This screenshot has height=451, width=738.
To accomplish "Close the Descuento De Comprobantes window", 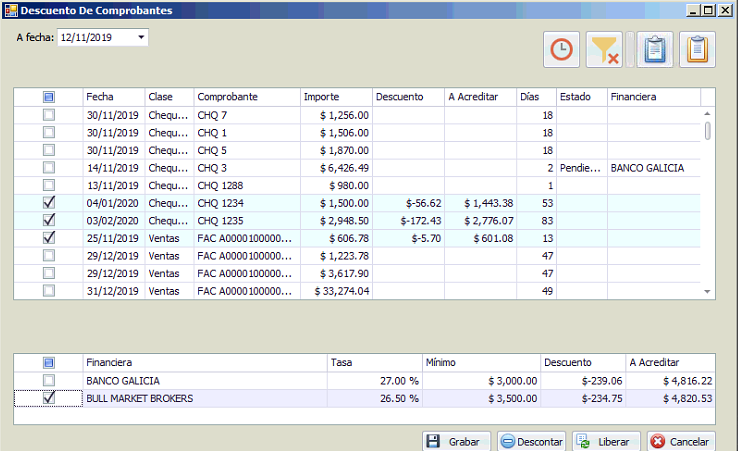I will (725, 10).
